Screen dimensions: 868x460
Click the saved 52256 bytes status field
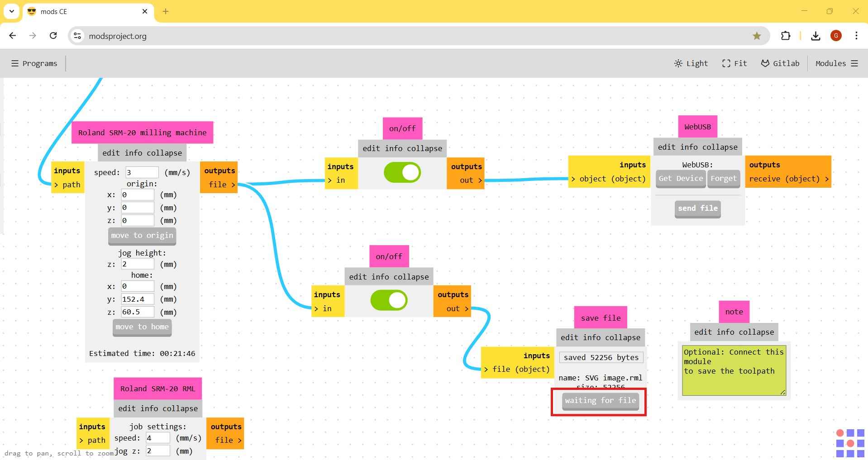tap(601, 357)
